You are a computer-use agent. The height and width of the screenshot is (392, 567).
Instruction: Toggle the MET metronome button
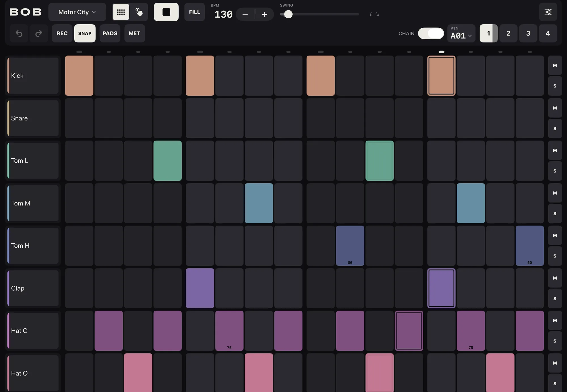135,33
